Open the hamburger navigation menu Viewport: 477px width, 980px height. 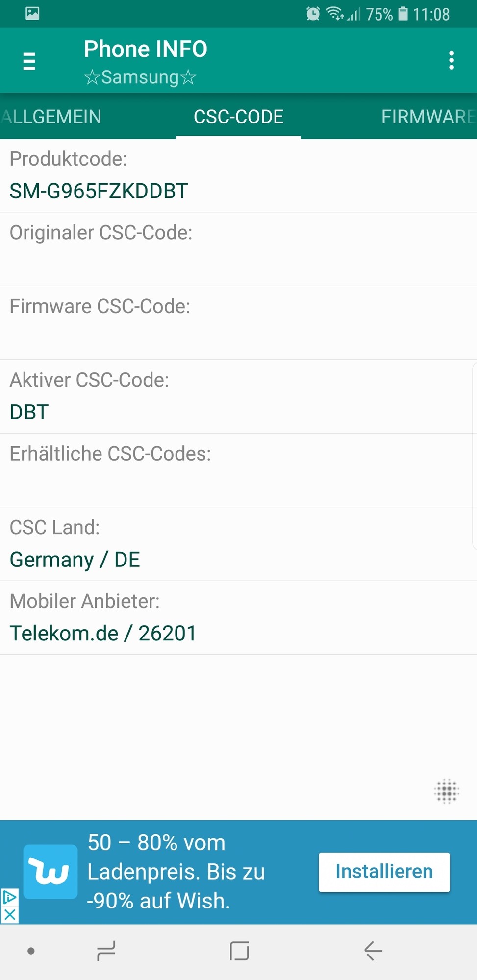(29, 61)
